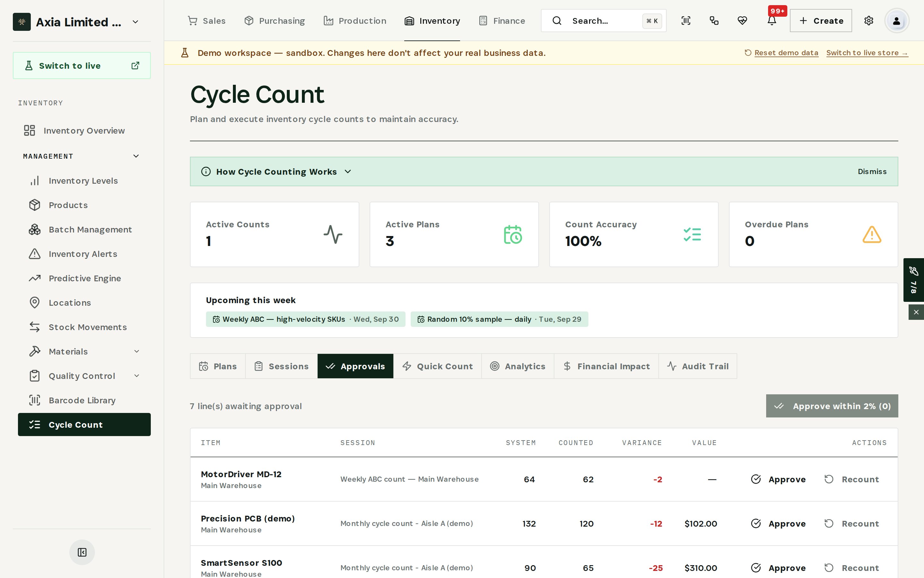The width and height of the screenshot is (924, 578).
Task: Open Barcode Library in sidebar
Action: [x=84, y=401]
